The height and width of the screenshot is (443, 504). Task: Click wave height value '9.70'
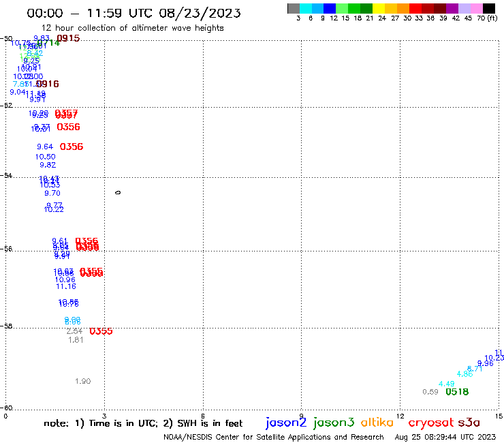point(52,193)
